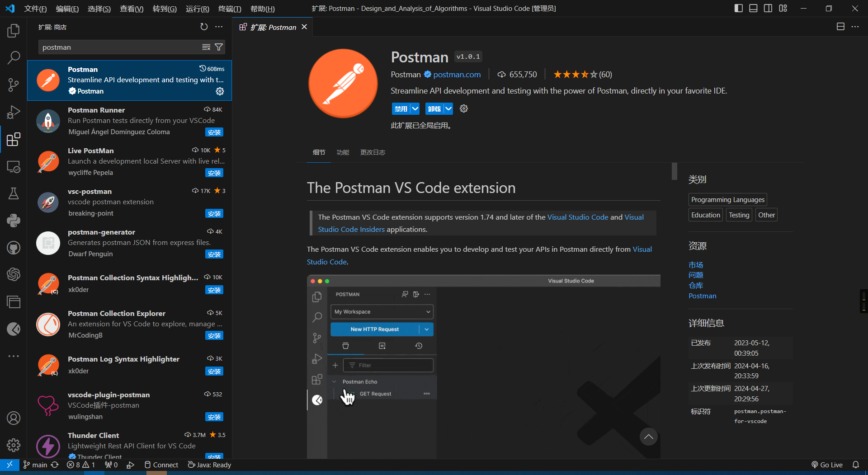Install Postman Runner extension
The height and width of the screenshot is (475, 868).
(214, 132)
